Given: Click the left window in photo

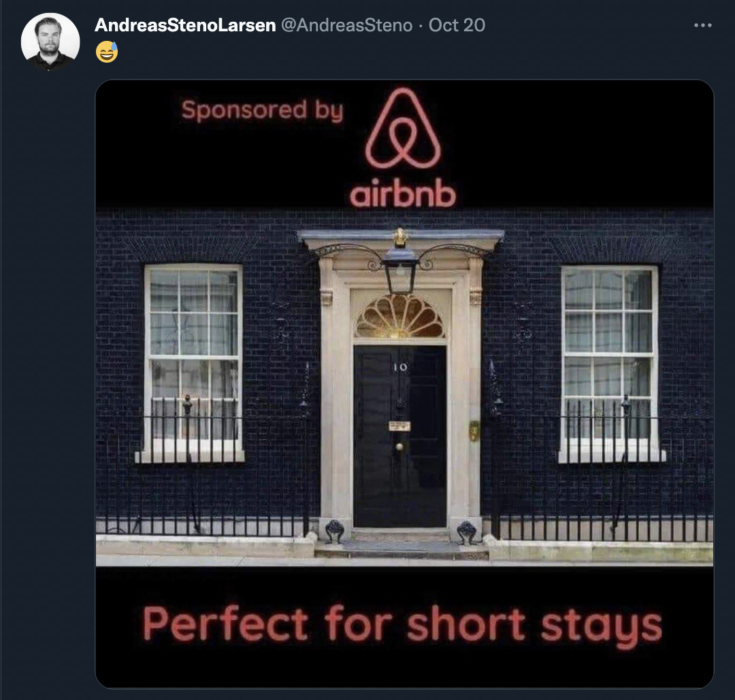Looking at the screenshot, I should (193, 362).
